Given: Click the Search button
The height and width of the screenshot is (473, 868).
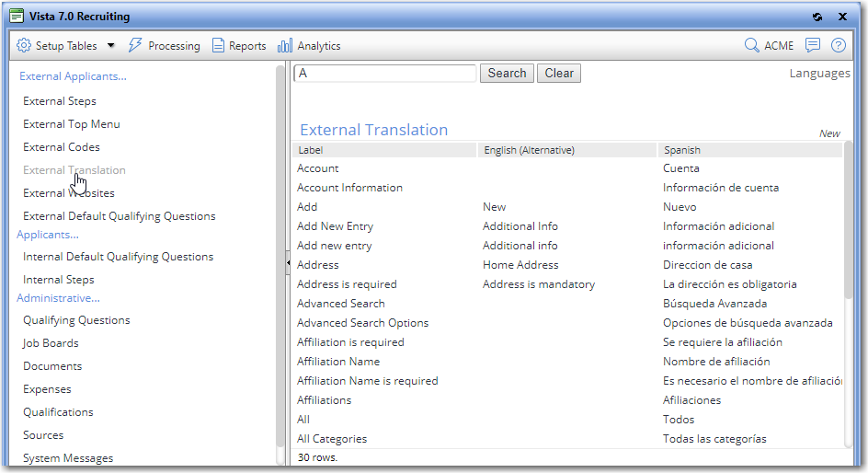Looking at the screenshot, I should (x=507, y=73).
